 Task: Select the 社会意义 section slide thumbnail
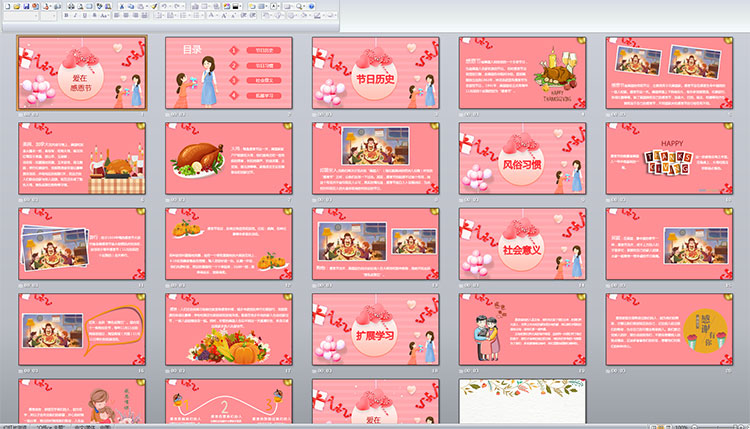coord(522,243)
